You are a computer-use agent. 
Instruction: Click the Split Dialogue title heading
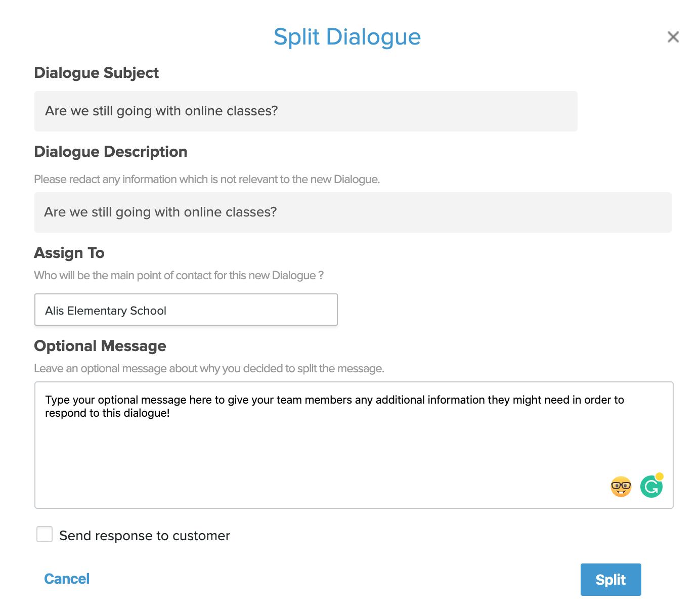pos(347,37)
